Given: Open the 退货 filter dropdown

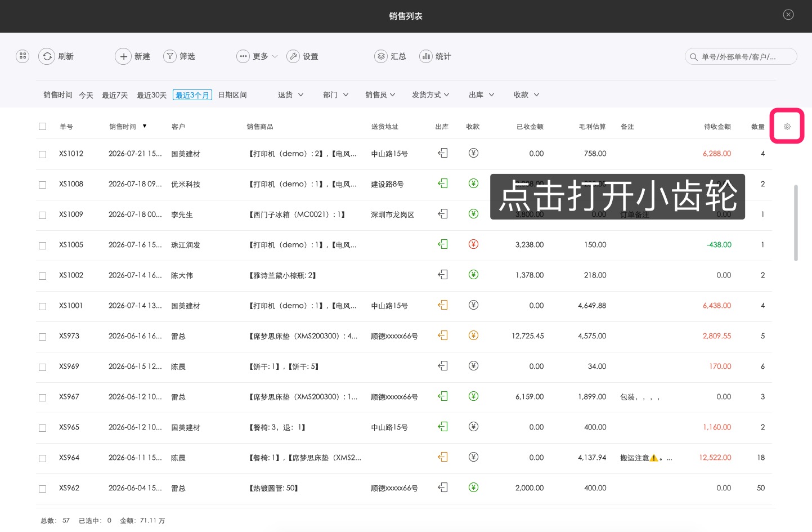Looking at the screenshot, I should [x=290, y=95].
